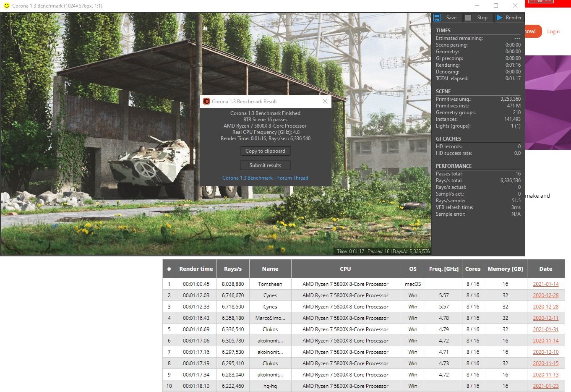The height and width of the screenshot is (392, 571).
Task: Open date link 2020-12-10
Action: click(546, 352)
